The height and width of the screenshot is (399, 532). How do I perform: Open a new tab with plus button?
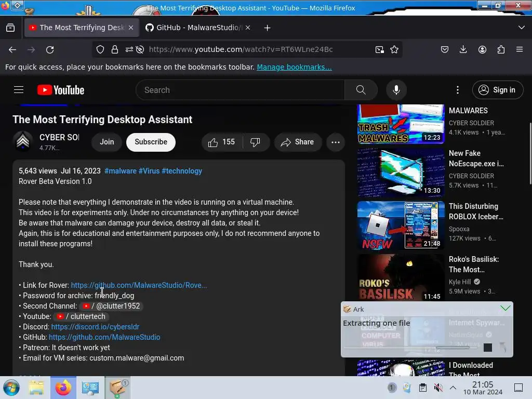click(268, 28)
